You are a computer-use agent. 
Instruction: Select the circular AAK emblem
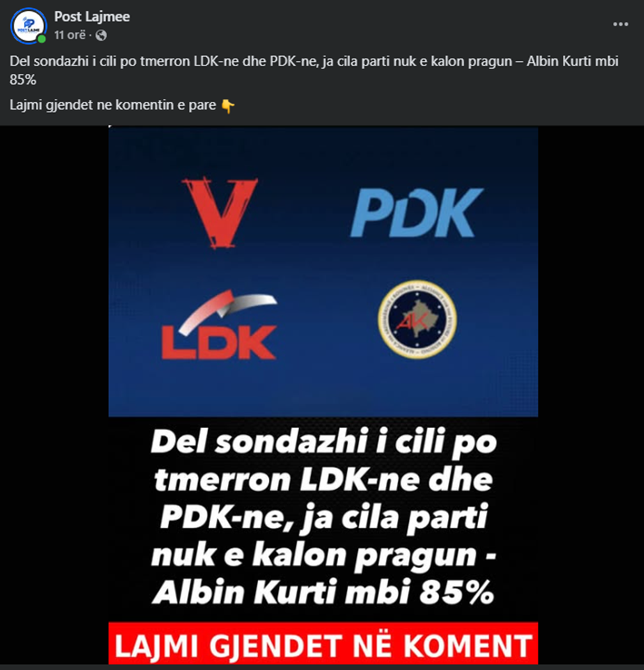[417, 319]
